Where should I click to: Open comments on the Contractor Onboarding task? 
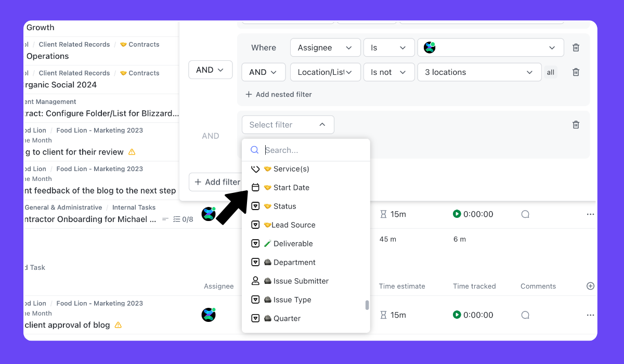[x=525, y=214]
